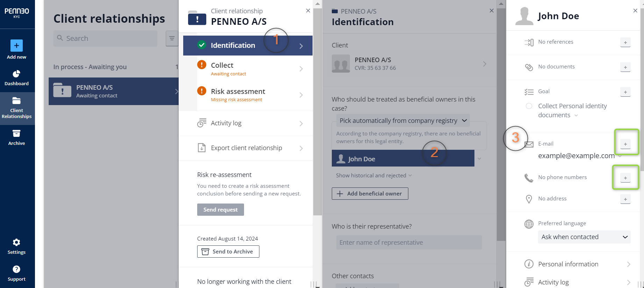Click the Add new plus icon
Image resolution: width=644 pixels, height=288 pixels.
(x=16, y=46)
